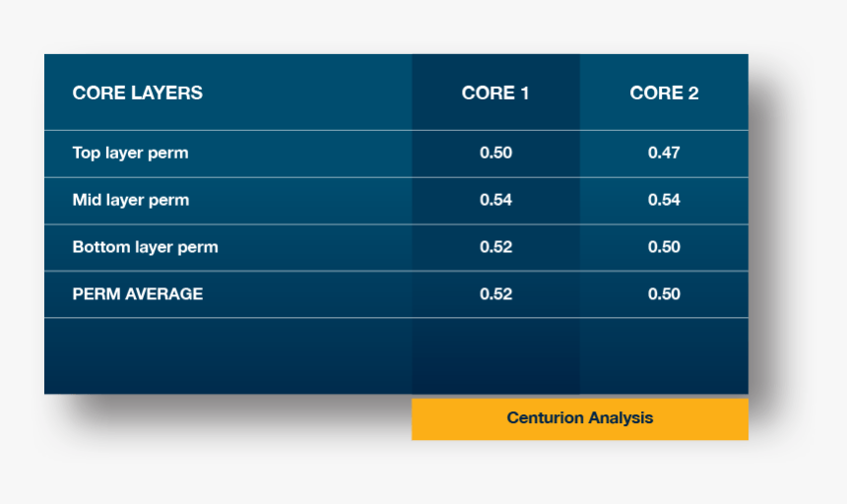This screenshot has height=504, width=847.
Task: Click the CORE LAYERS column header
Action: (138, 93)
